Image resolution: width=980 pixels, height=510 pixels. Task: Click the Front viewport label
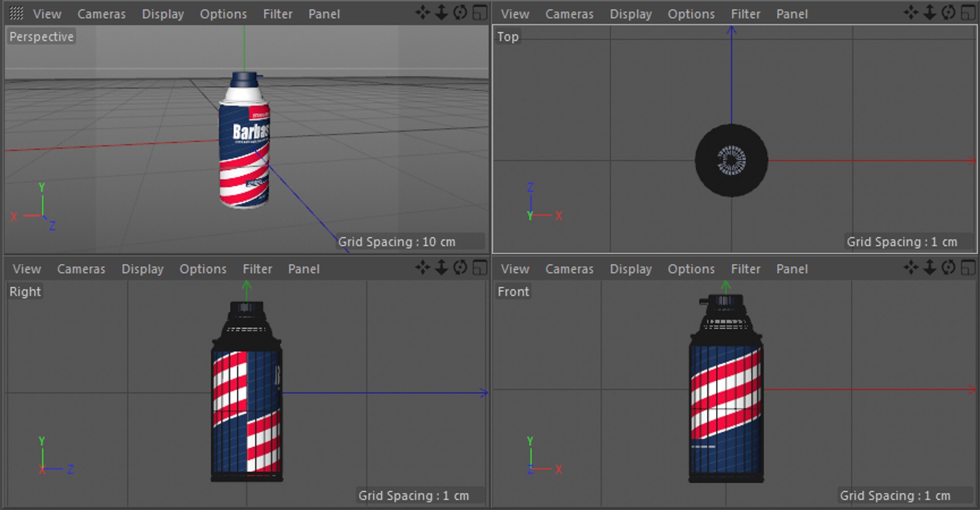(x=513, y=292)
